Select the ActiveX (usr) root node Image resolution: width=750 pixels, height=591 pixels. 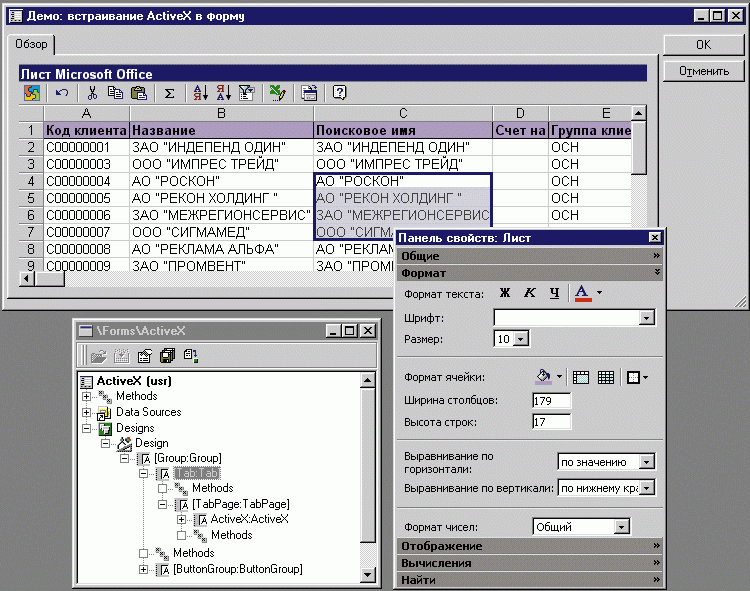(x=134, y=381)
